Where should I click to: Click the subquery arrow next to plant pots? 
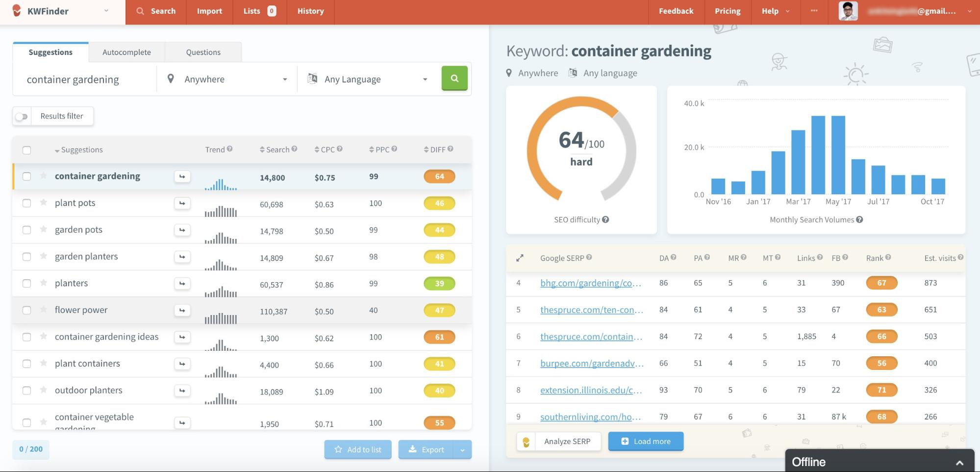click(182, 203)
